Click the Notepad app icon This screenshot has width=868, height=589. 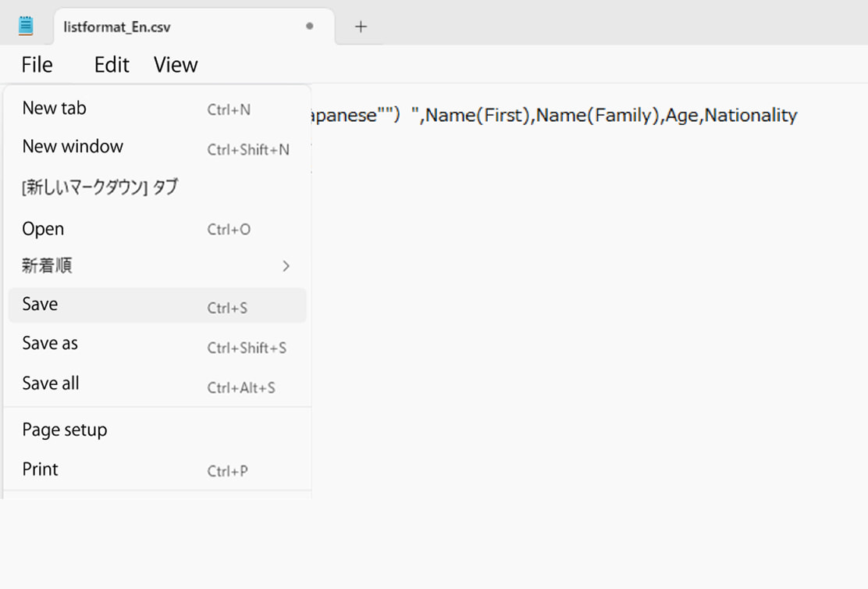click(x=26, y=24)
